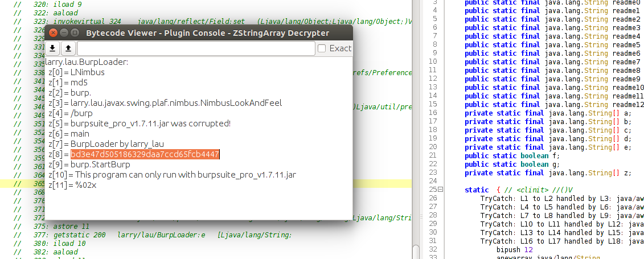Click public static boolean f; line
Image resolution: width=644 pixels, height=259 pixels.
click(512, 156)
